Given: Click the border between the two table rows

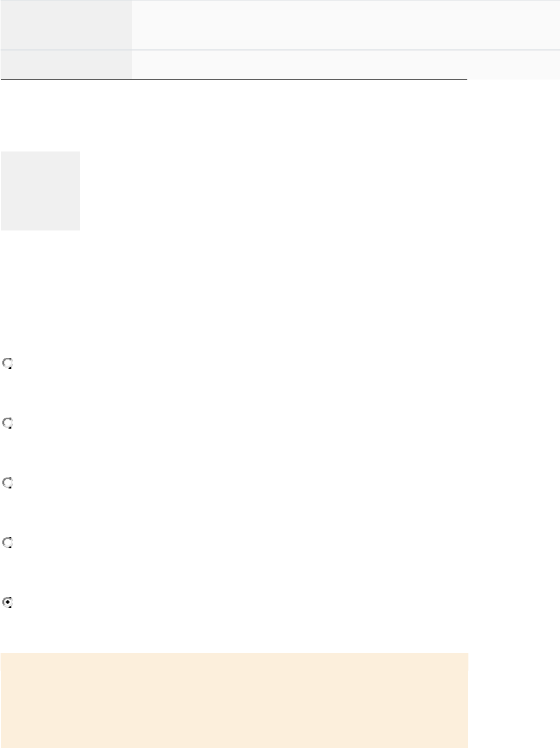Looking at the screenshot, I should click(346, 50).
